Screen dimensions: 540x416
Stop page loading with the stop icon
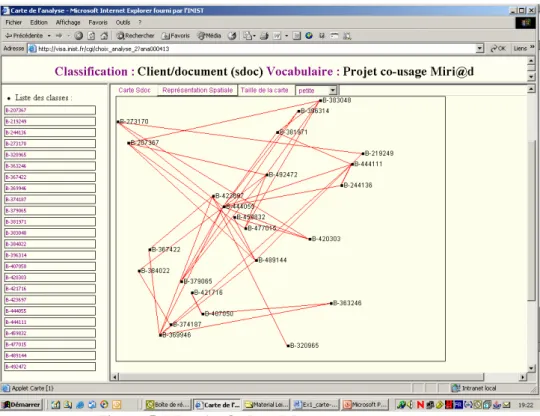[79, 35]
